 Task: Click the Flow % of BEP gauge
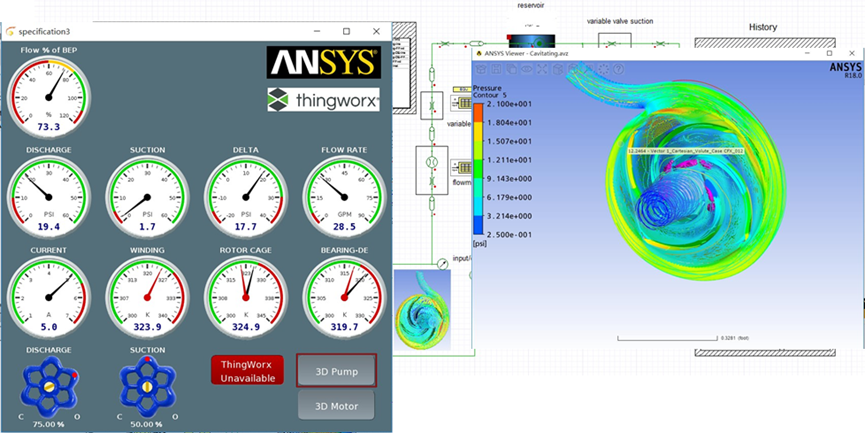tap(49, 97)
